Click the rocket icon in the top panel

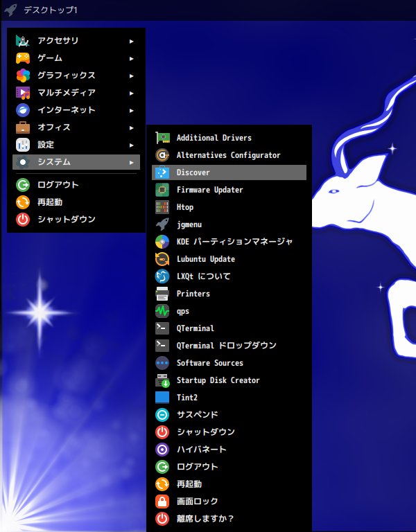pos(10,10)
